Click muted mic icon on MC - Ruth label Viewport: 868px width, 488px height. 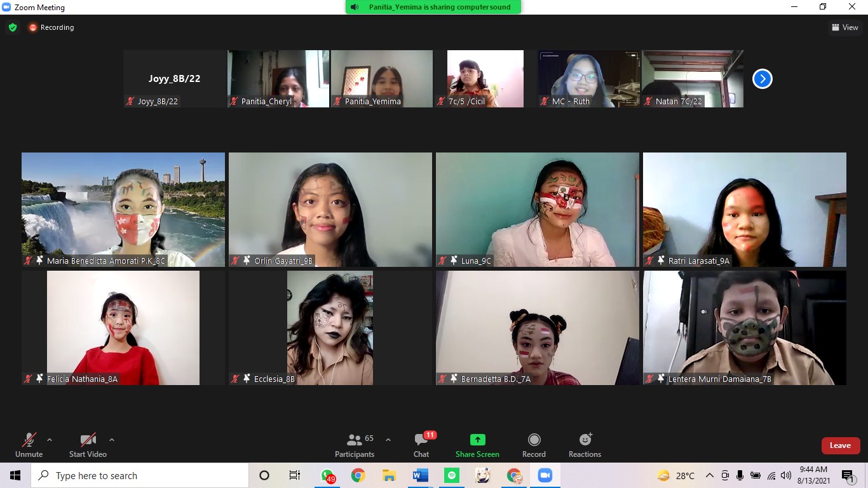[x=545, y=101]
